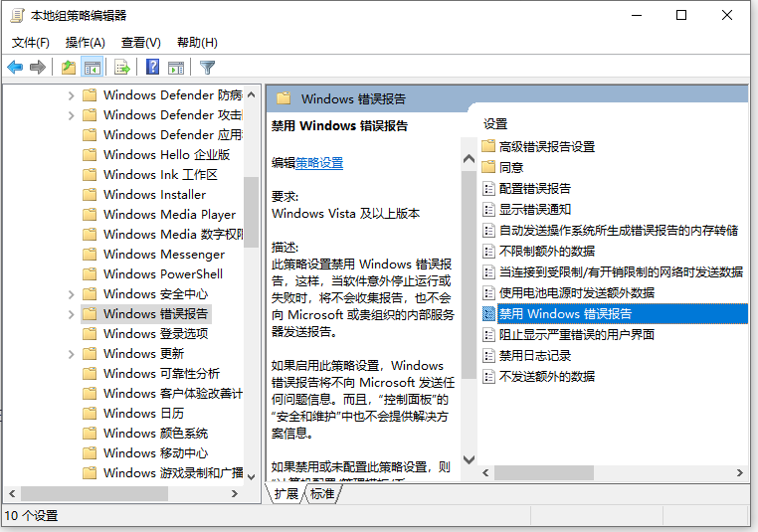Click the policy icon beside 不限制额外的数据

tap(488, 251)
